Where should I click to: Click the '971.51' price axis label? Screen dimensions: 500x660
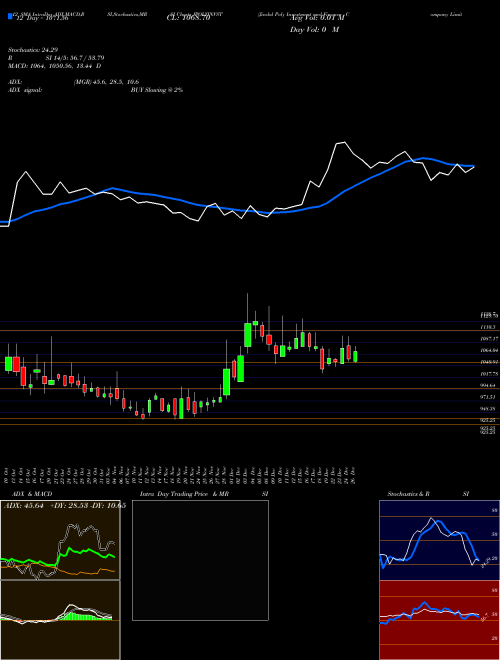click(490, 397)
